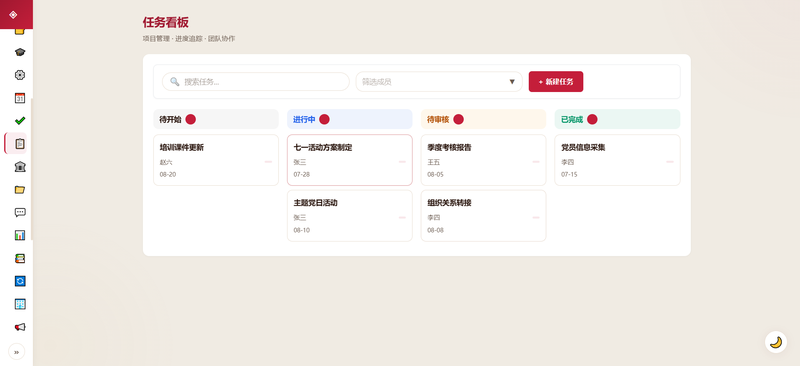This screenshot has height=366, width=800.
Task: Open the 主题党日活动 task card
Action: (x=349, y=215)
